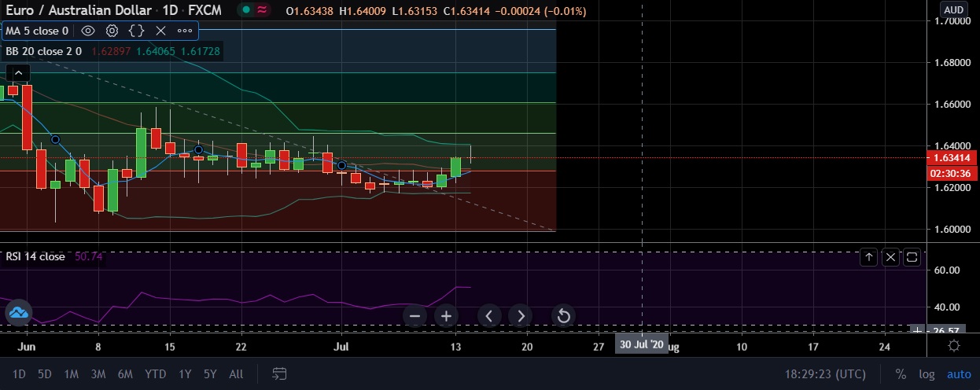
Task: Select the 1Y time range
Action: pos(185,374)
